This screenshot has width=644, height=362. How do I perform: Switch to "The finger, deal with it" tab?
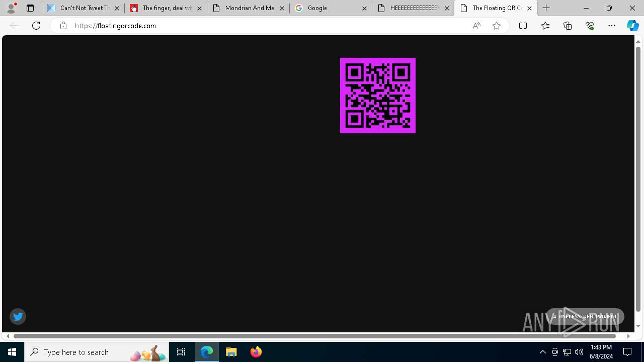166,8
